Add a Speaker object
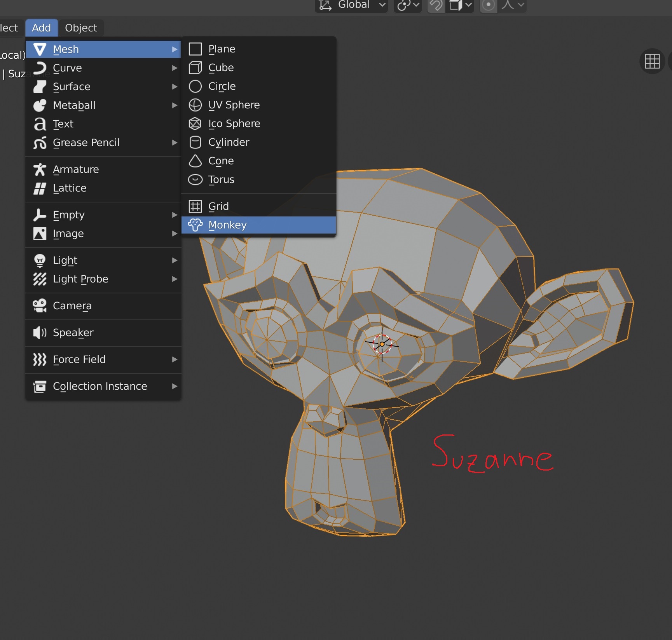Screen dimensions: 672x640 point(103,333)
